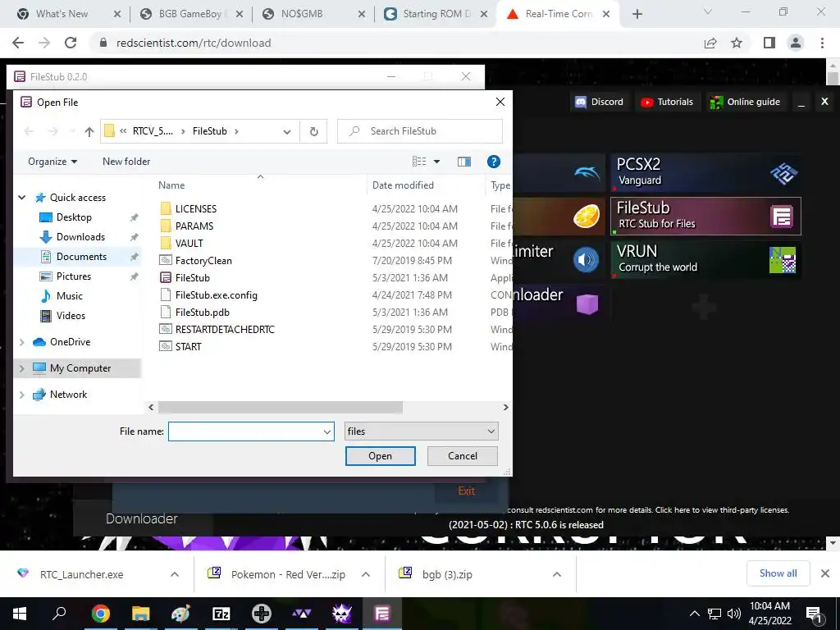Expand the OneDrive tree node

coord(22,342)
